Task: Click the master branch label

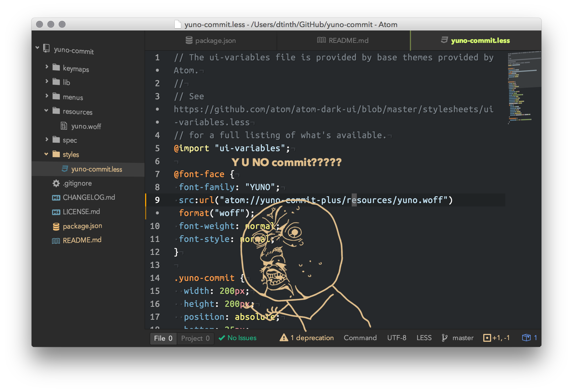Action: click(x=463, y=338)
